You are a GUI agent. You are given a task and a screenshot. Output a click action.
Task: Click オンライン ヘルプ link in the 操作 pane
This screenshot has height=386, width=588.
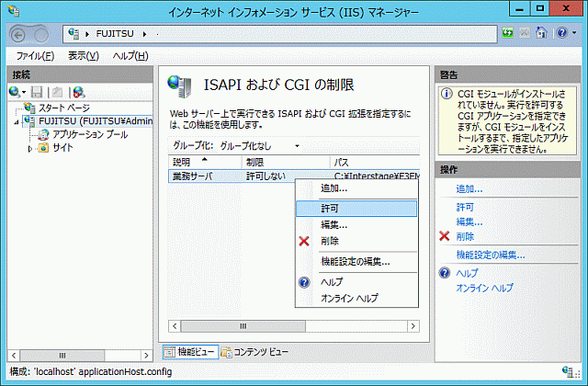484,288
